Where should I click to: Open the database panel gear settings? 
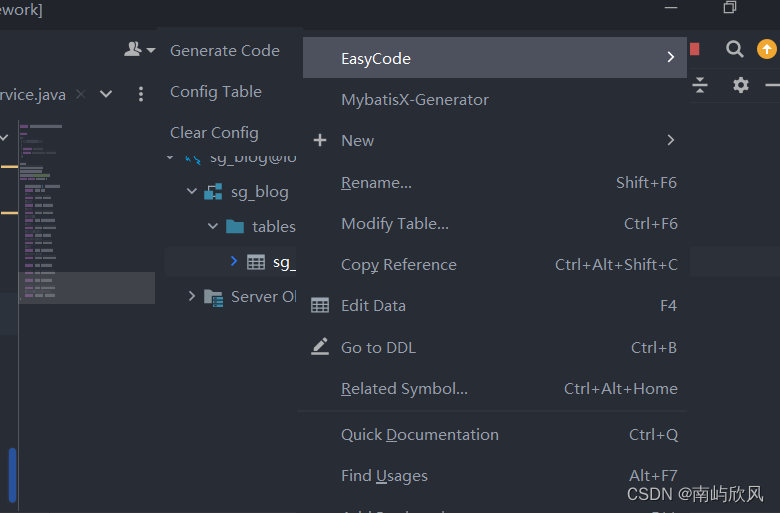pyautogui.click(x=740, y=85)
